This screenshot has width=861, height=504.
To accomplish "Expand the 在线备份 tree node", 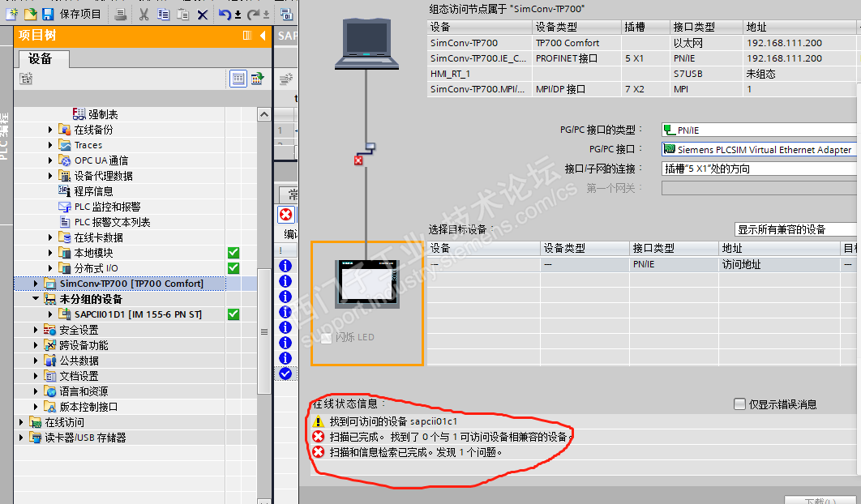I will tap(50, 130).
